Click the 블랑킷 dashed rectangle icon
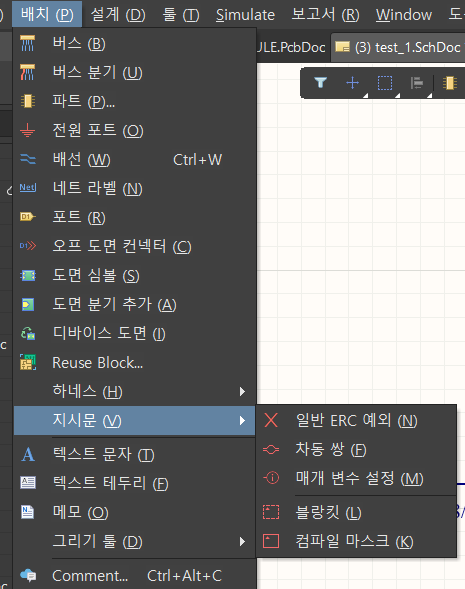 click(x=271, y=512)
